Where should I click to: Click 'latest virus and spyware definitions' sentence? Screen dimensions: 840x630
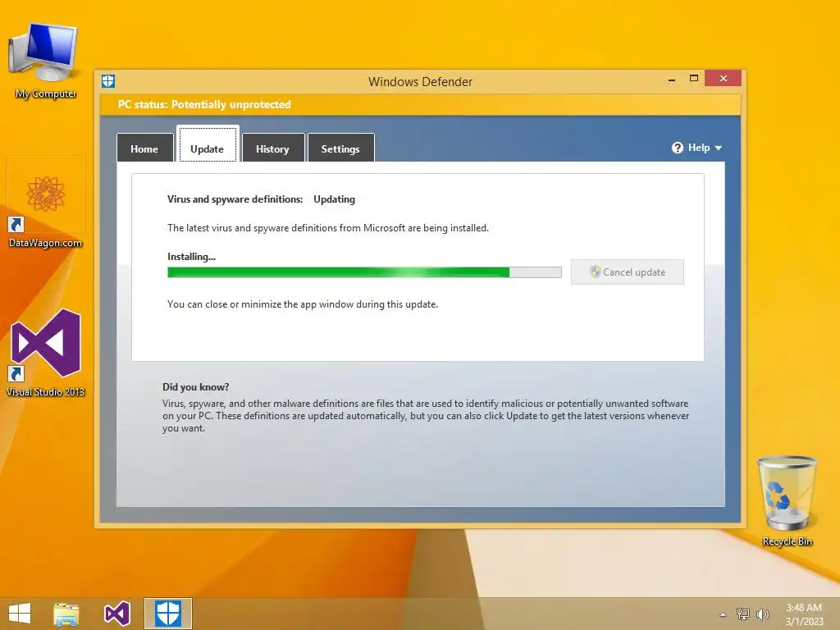point(328,228)
